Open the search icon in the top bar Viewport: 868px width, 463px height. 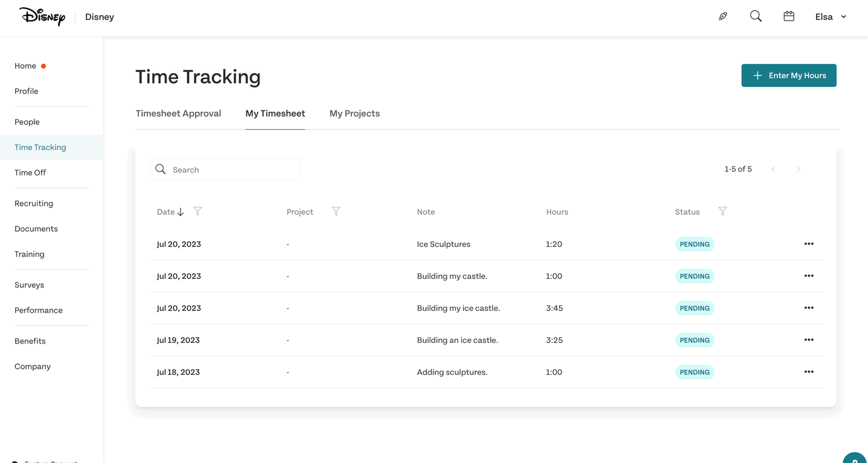point(755,16)
